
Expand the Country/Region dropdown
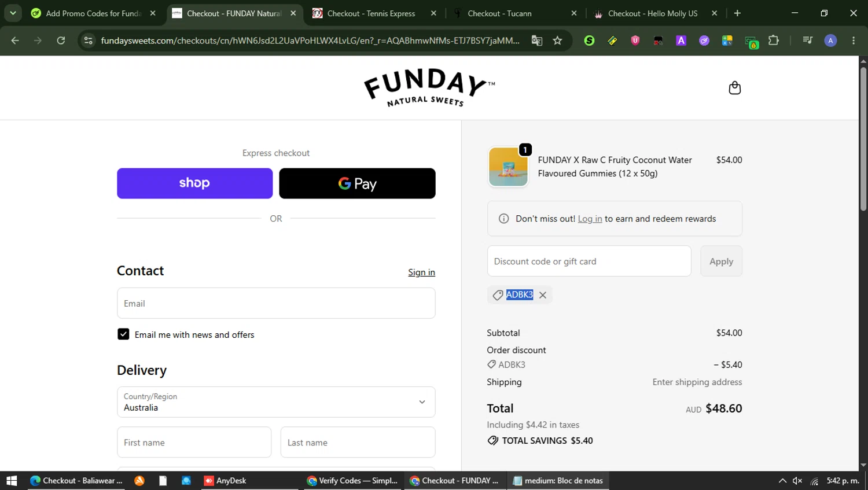coord(276,402)
